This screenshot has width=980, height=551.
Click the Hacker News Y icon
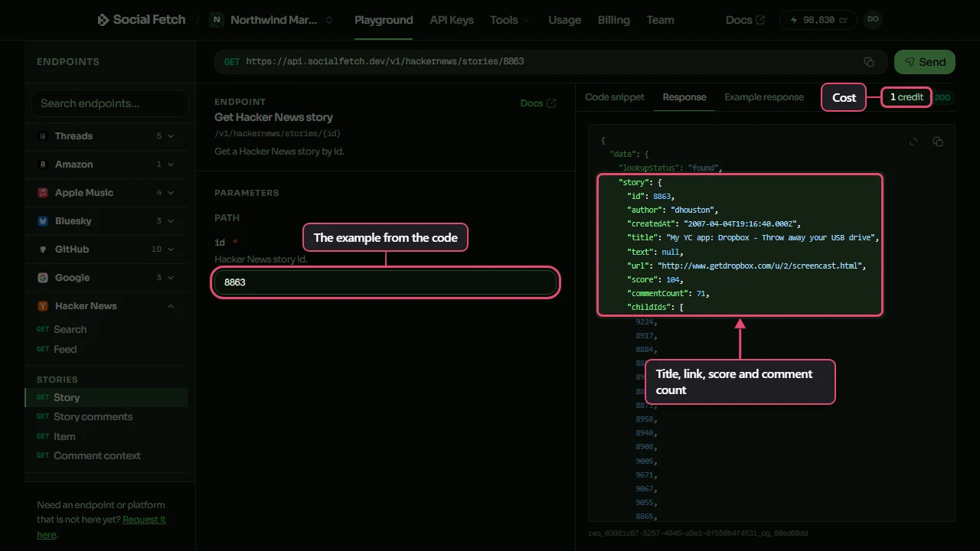point(43,306)
